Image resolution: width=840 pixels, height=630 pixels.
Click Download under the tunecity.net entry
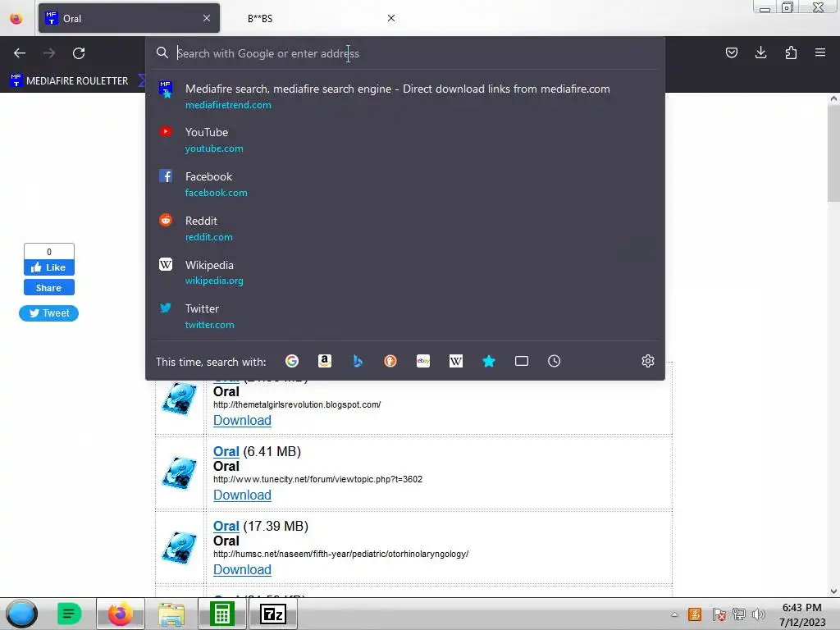(x=242, y=495)
